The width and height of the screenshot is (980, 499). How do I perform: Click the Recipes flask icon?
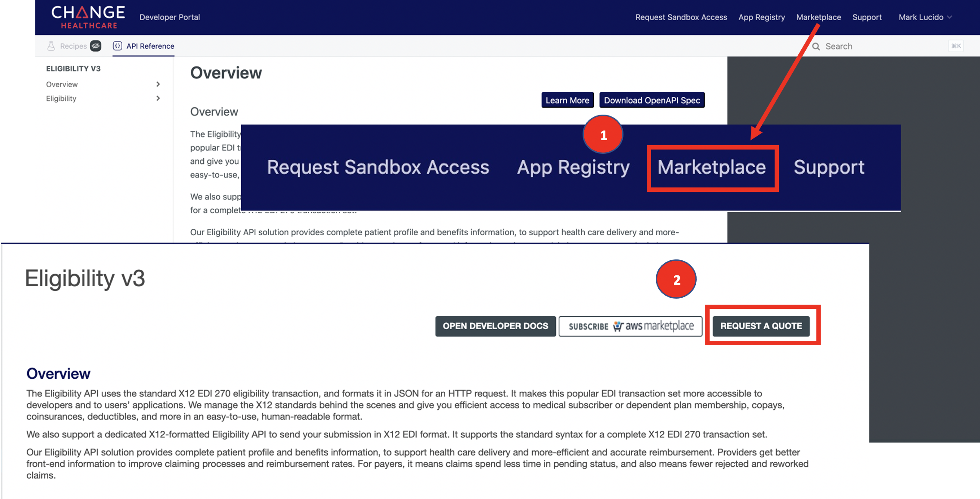coord(51,46)
